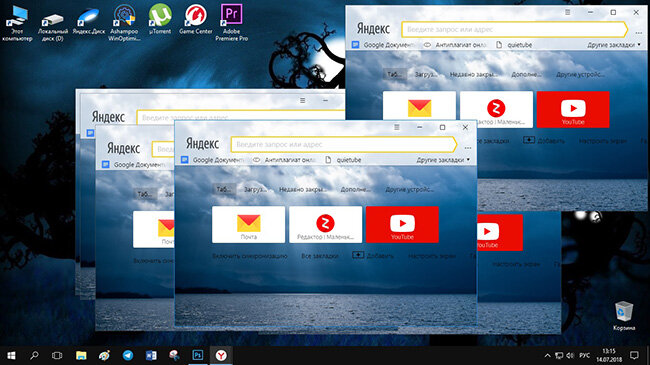Click three-dot button beside top-right window address bar
This screenshot has width=650, height=365.
tap(638, 33)
